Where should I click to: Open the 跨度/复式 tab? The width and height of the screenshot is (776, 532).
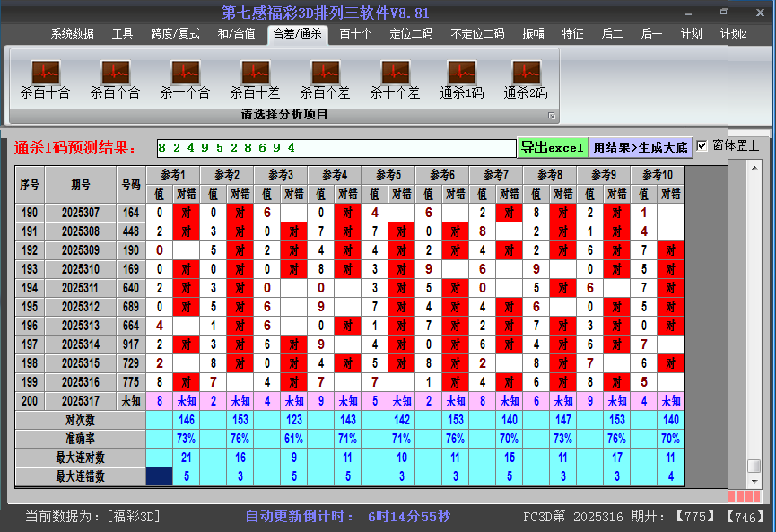pos(175,34)
